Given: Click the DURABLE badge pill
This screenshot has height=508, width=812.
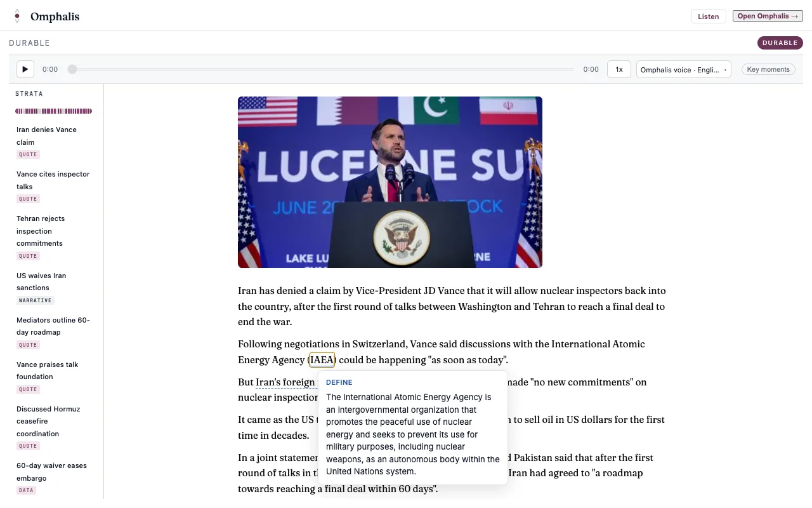Looking at the screenshot, I should click(780, 43).
